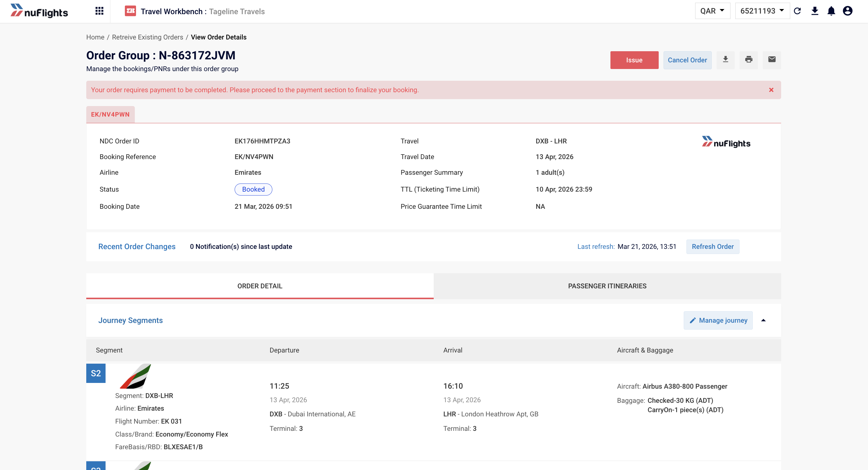Refresh using the header reload icon
This screenshot has width=868, height=470.
click(797, 11)
